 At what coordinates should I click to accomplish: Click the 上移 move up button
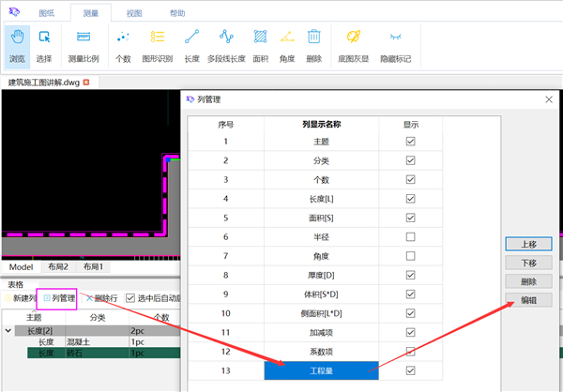click(528, 244)
